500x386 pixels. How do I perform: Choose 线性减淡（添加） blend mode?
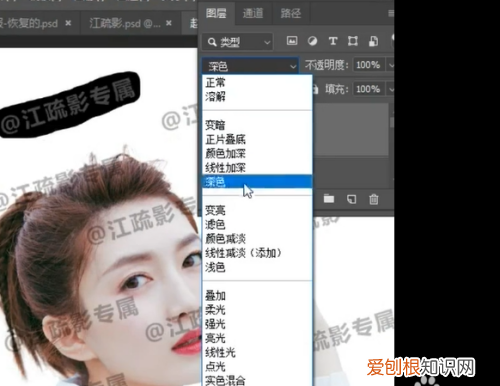(x=257, y=253)
